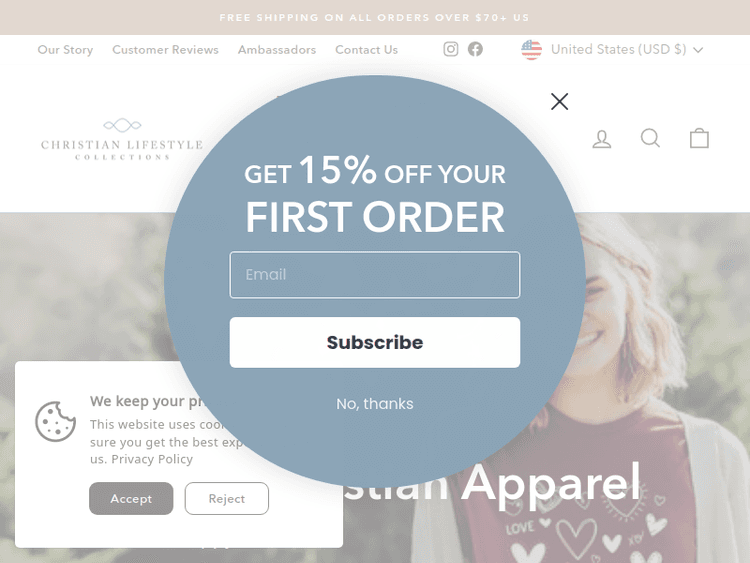This screenshot has width=750, height=563.
Task: Click the account login person icon
Action: (602, 139)
